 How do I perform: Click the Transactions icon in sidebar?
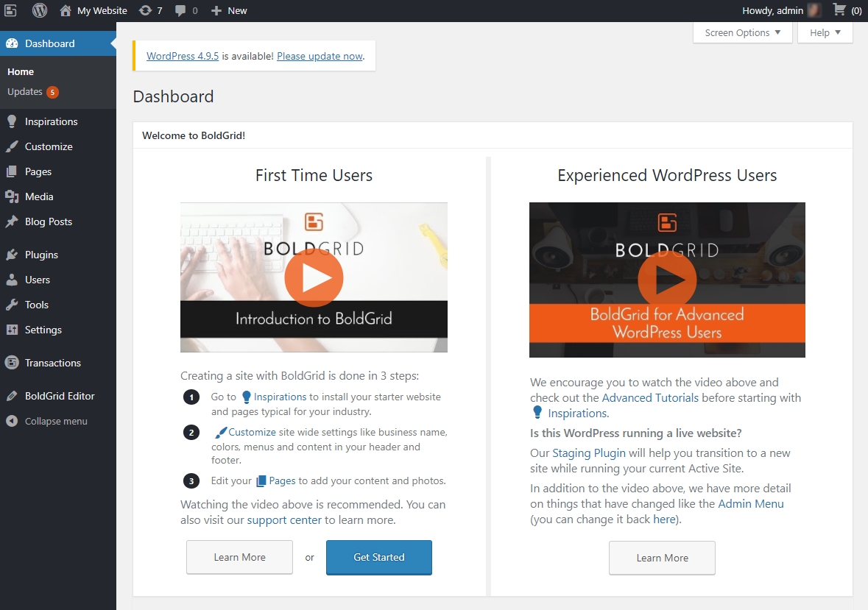12,363
